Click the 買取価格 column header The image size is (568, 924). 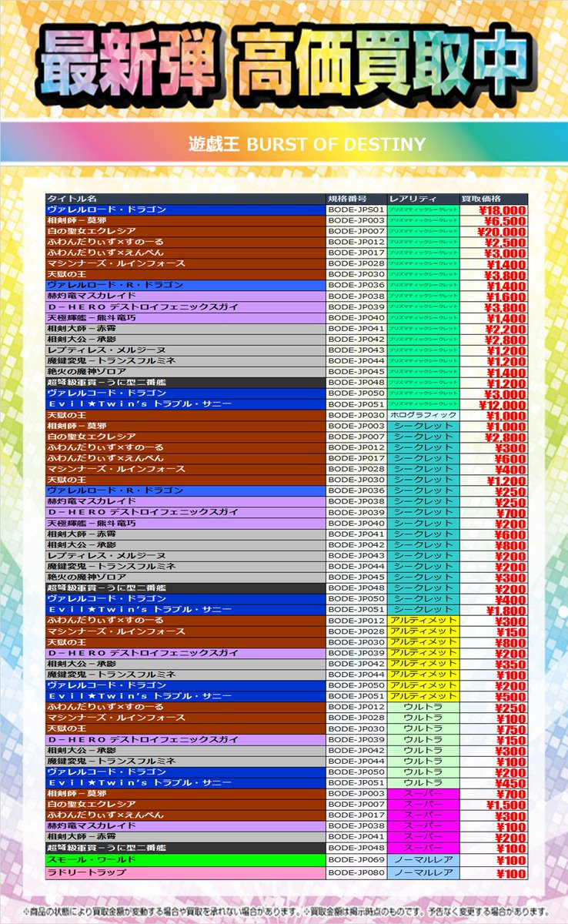pyautogui.click(x=493, y=199)
